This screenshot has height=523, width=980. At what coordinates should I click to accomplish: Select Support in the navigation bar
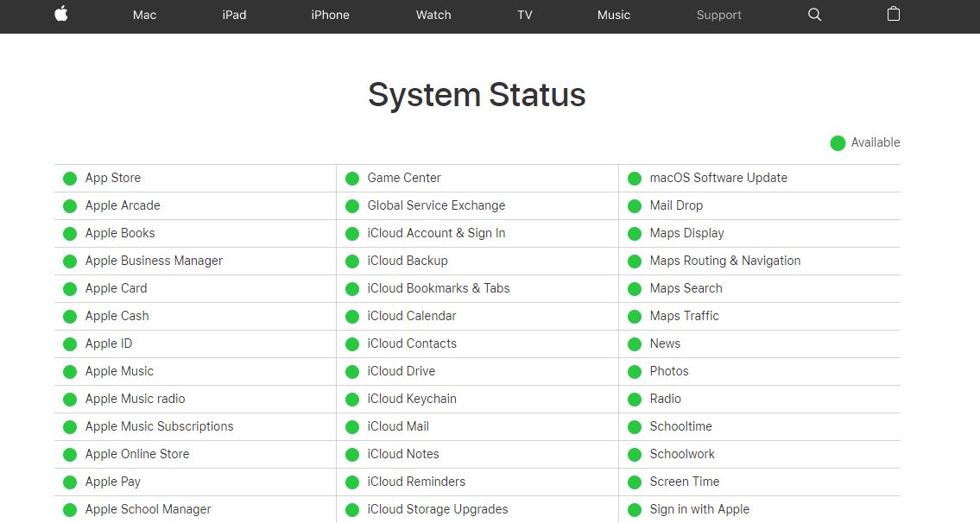[x=718, y=15]
